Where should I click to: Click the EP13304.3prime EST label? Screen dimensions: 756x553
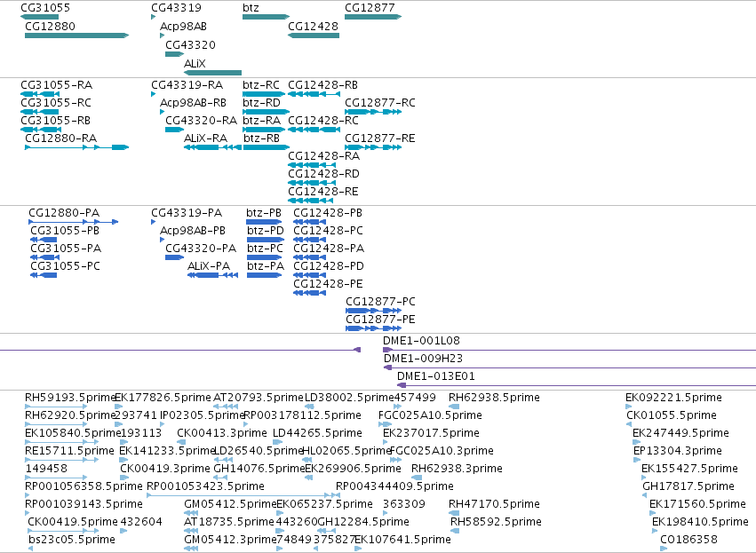click(678, 451)
